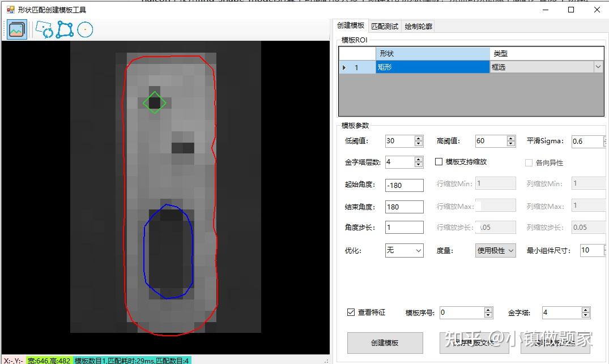Viewport: 609px width, 364px height.
Task: Open the 类型 dropdown showing 框选
Action: tap(598, 66)
